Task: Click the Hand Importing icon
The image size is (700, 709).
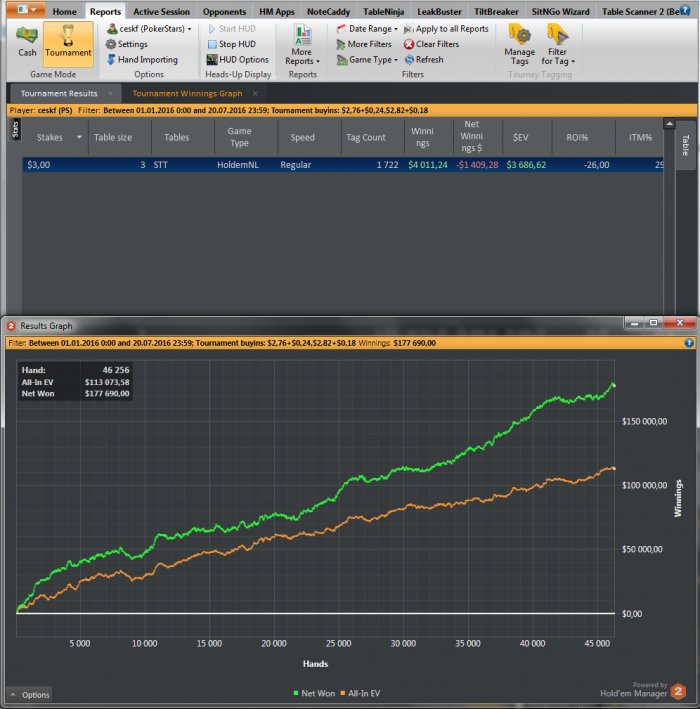Action: coord(112,60)
